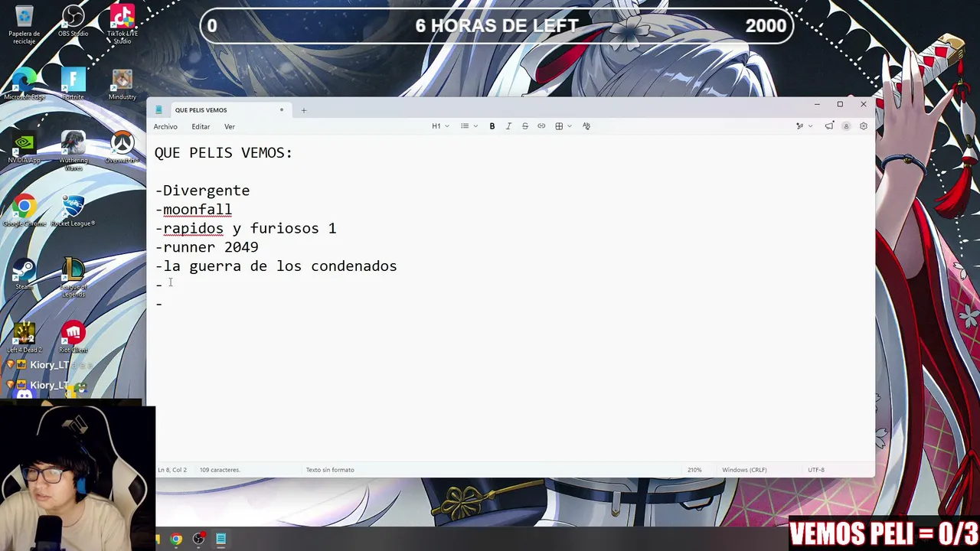Open NVIDIA App shortcut
Viewport: 980px width, 551px height.
[24, 148]
